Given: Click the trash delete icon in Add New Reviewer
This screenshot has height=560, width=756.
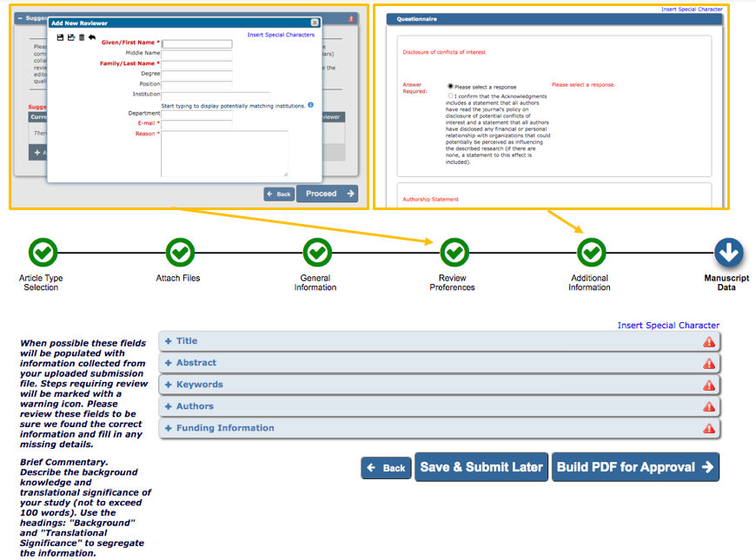Looking at the screenshot, I should (x=82, y=37).
